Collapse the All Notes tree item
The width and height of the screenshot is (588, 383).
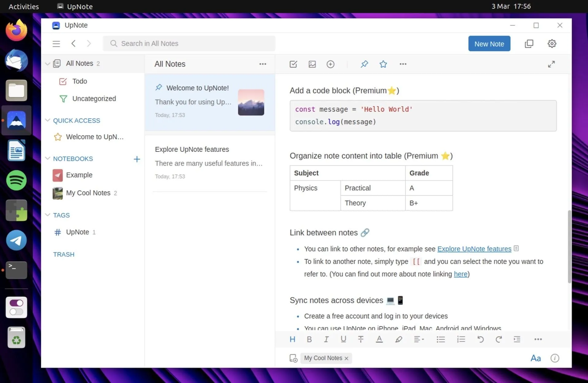(x=47, y=63)
